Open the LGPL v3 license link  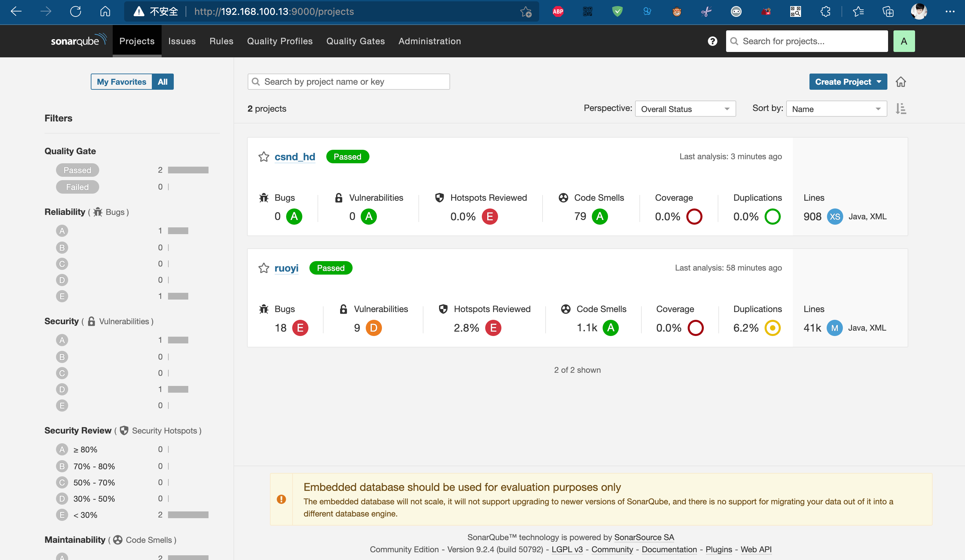pos(567,549)
